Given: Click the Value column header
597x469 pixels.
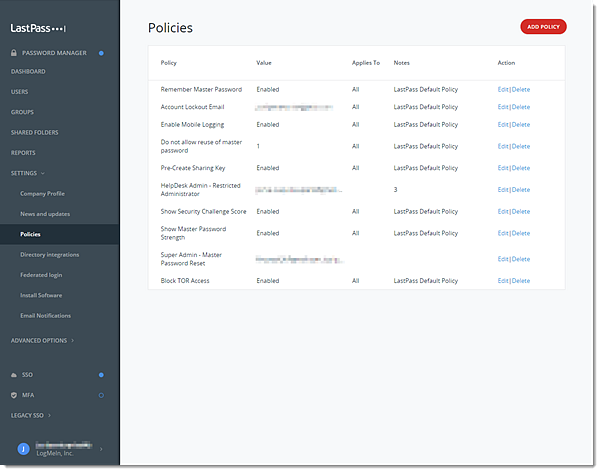Looking at the screenshot, I should (x=264, y=63).
